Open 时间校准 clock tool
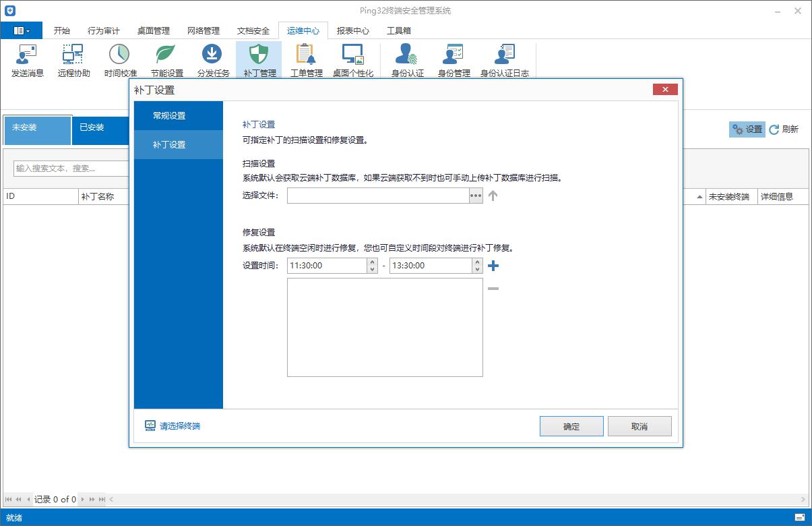812x526 pixels. (120, 60)
